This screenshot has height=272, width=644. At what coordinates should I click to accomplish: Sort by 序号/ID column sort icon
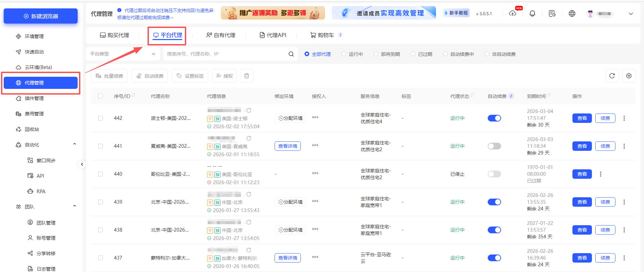click(x=133, y=95)
